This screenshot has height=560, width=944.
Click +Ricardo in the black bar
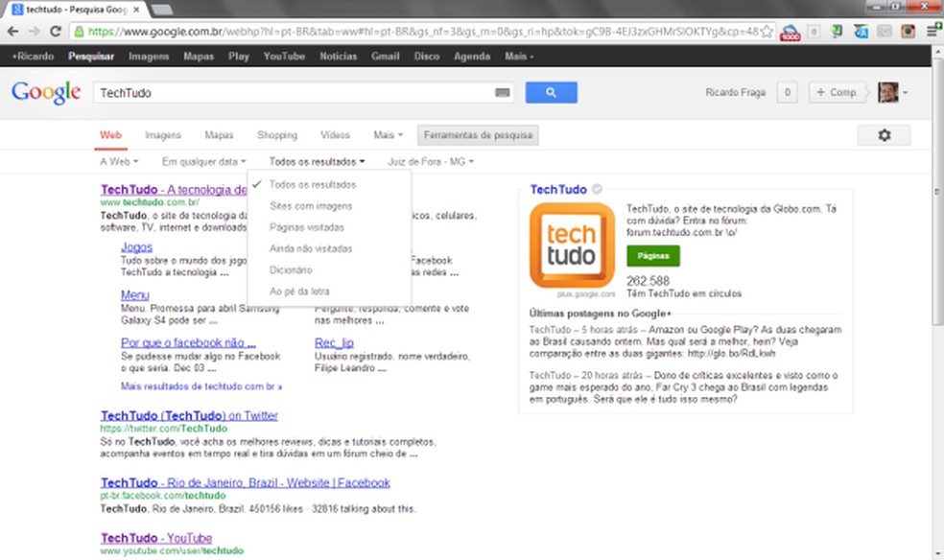point(34,56)
